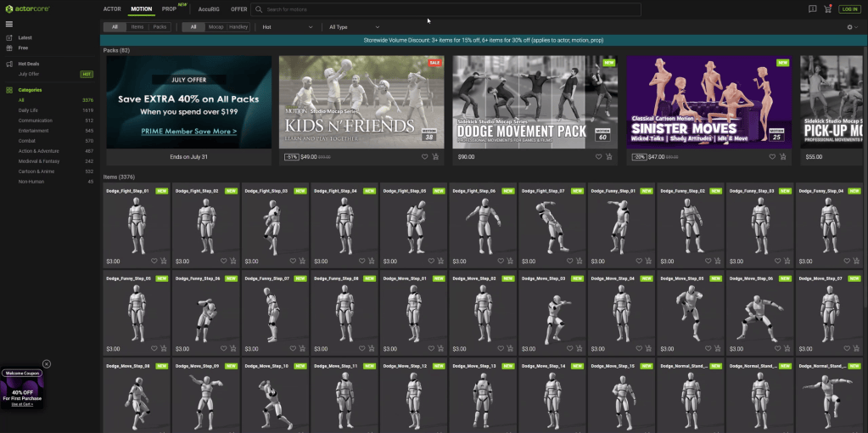Select the Entertainment category

(x=33, y=131)
